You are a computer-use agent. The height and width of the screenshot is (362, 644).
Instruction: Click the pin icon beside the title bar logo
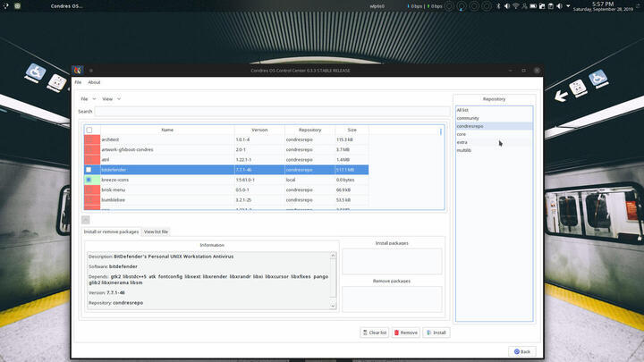tap(91, 71)
